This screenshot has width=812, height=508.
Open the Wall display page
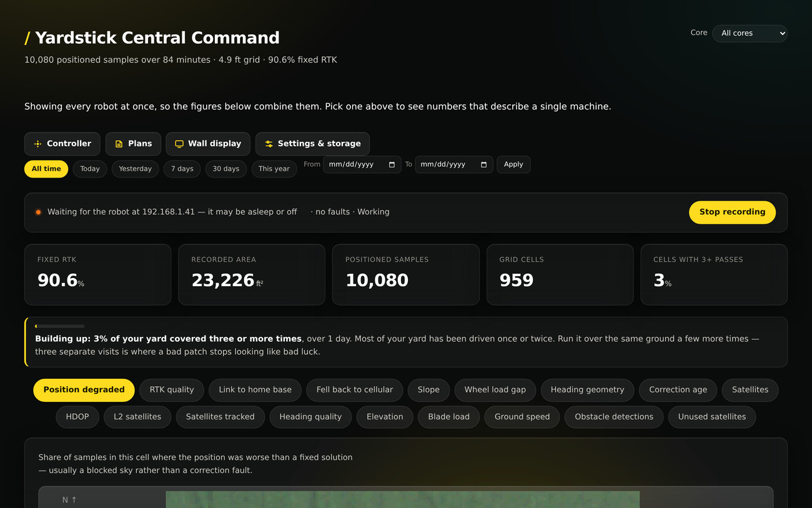tap(208, 144)
